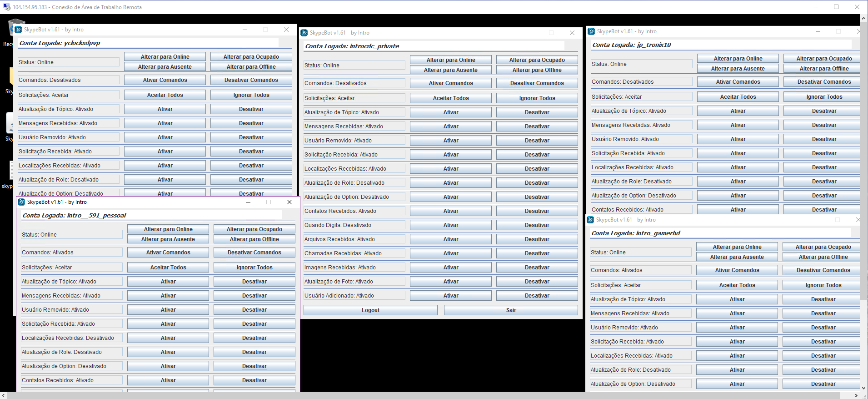Deactivate Atualização de Option in intro__591_pessoal window
Screen dimensions: 868x399
254,366
